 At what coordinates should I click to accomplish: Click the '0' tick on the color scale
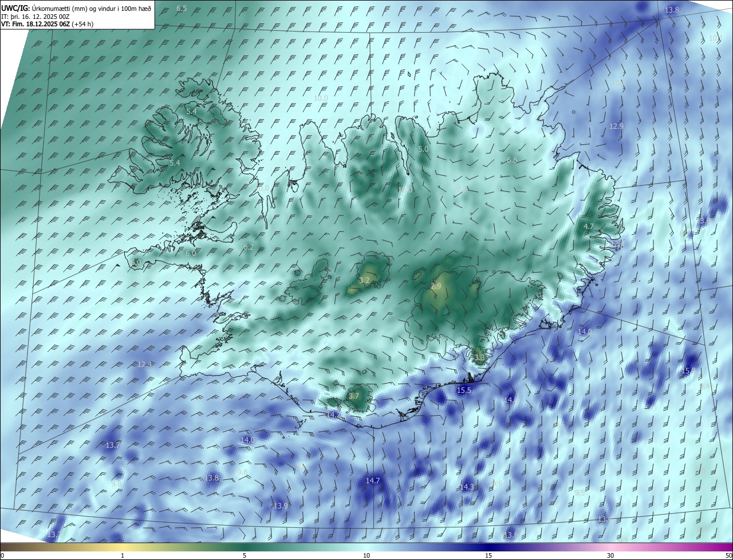coord(2,555)
